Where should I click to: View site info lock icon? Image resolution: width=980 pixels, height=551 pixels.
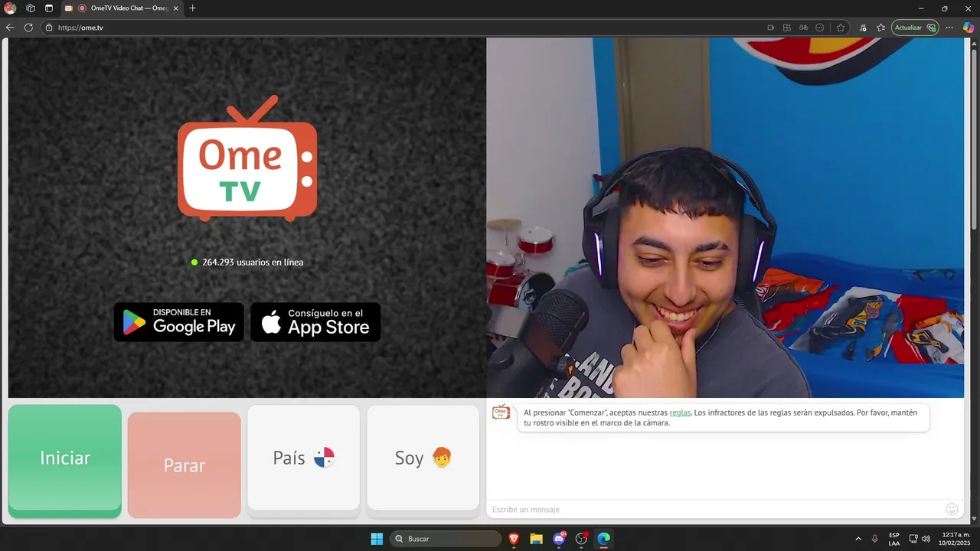(49, 28)
